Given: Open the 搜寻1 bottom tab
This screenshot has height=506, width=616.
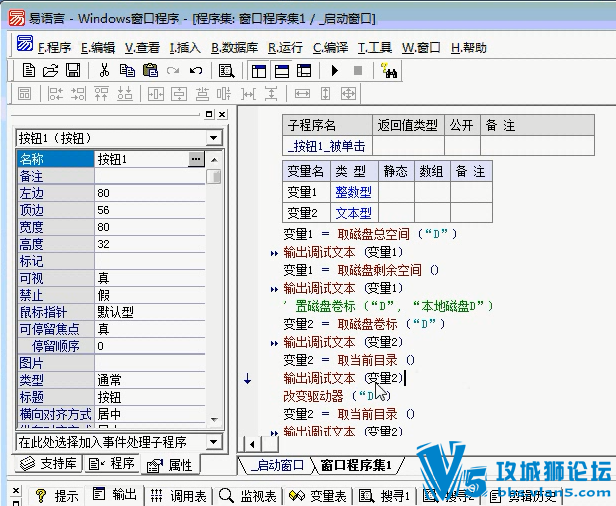Looking at the screenshot, I should coord(385,496).
